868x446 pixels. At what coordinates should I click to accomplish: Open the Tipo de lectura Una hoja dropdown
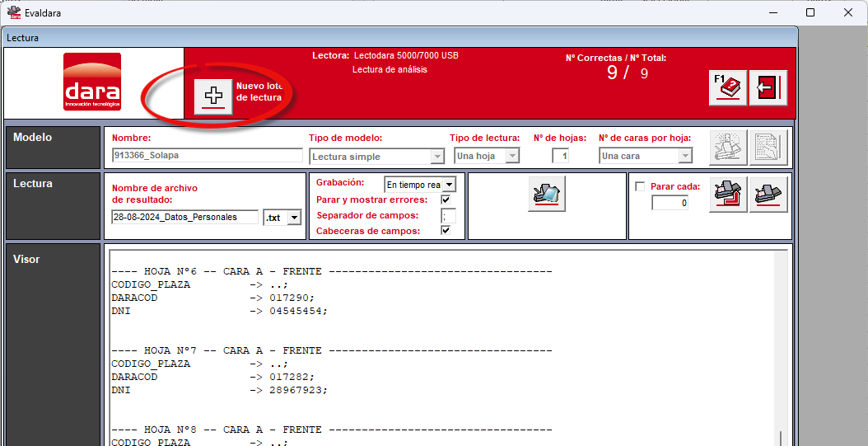pos(487,157)
